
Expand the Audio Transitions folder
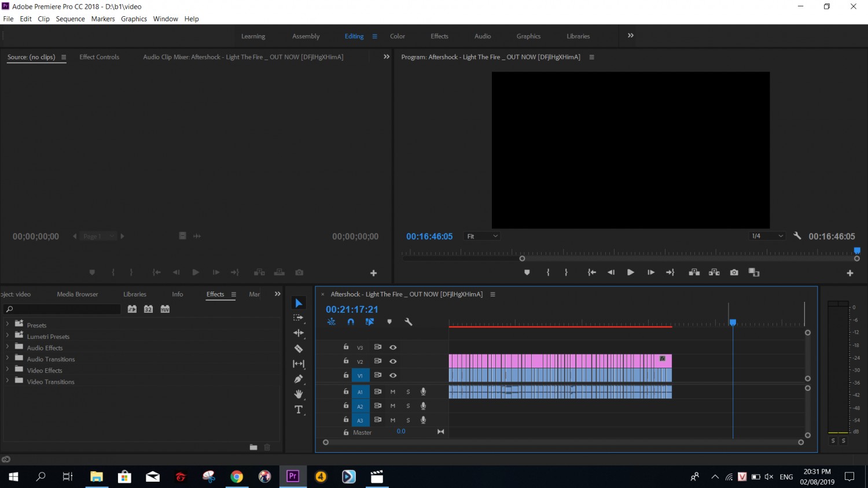pos(8,359)
